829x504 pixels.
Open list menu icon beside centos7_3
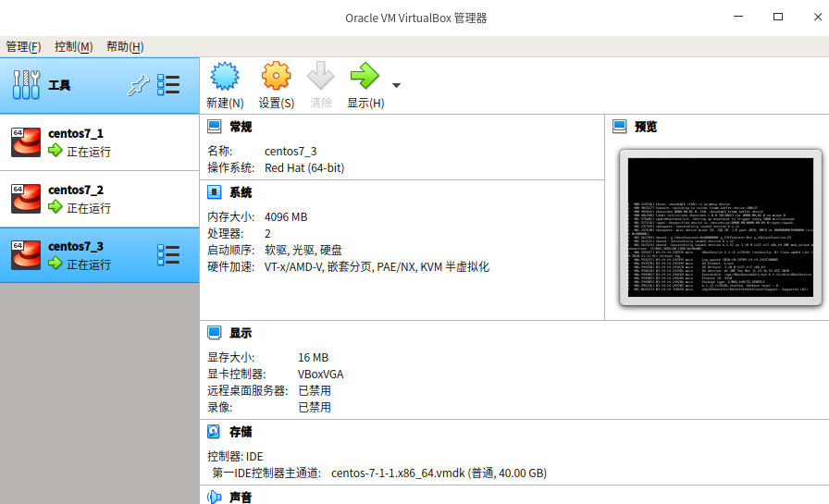168,255
